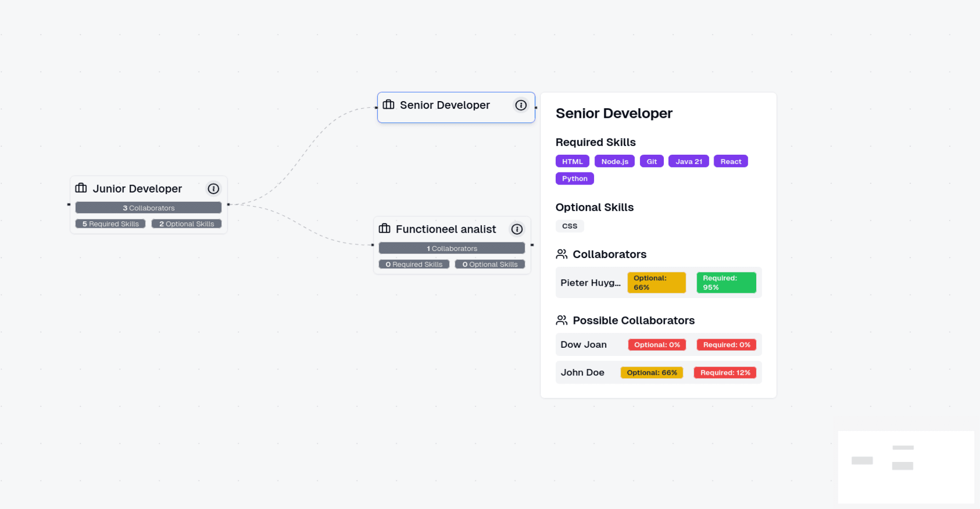This screenshot has width=980, height=509.
Task: Click the Git skill badge
Action: tap(651, 162)
